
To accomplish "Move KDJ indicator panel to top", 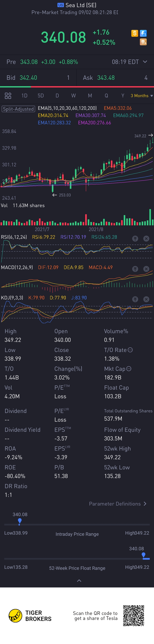I will tap(135, 299).
